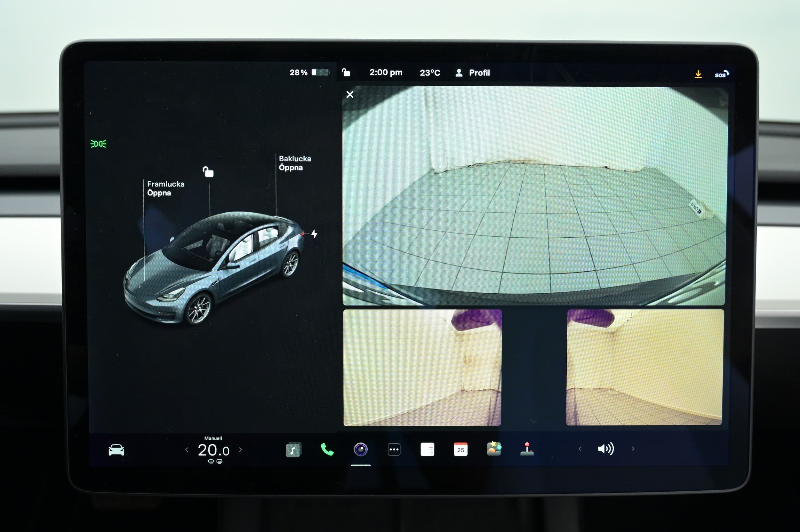Open the Toybox app icon

(x=494, y=449)
